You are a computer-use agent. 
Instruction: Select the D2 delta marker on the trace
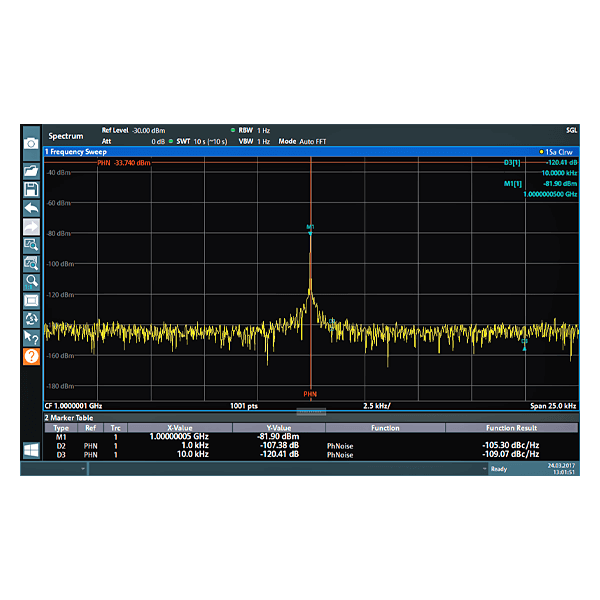pos(332,325)
